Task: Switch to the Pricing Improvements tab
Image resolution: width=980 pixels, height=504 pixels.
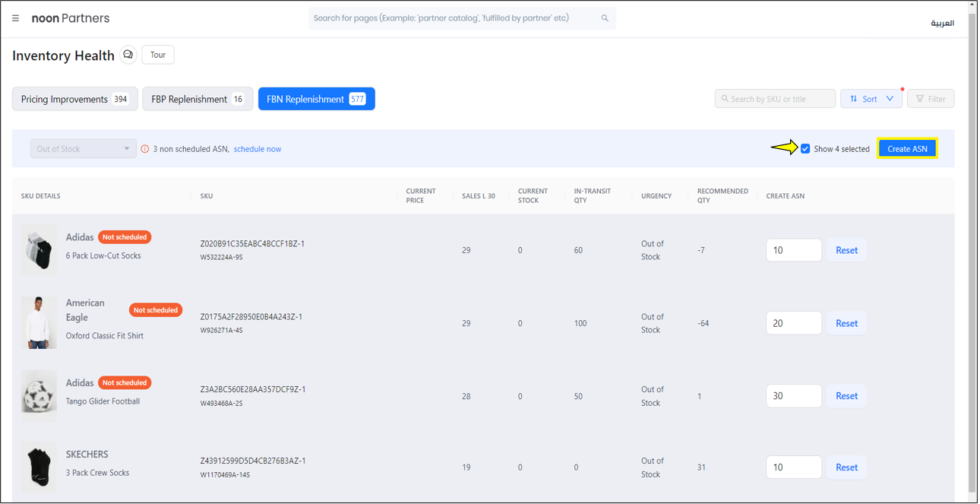Action: pos(74,99)
